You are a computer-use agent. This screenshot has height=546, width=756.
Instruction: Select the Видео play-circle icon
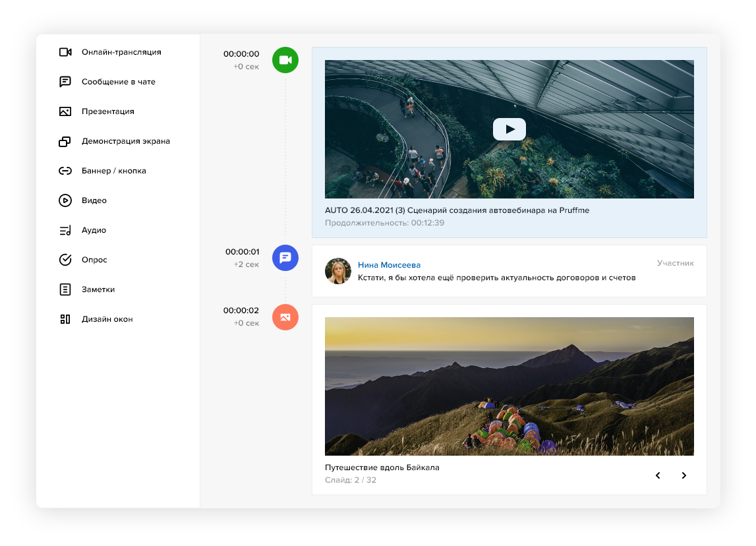pos(65,200)
